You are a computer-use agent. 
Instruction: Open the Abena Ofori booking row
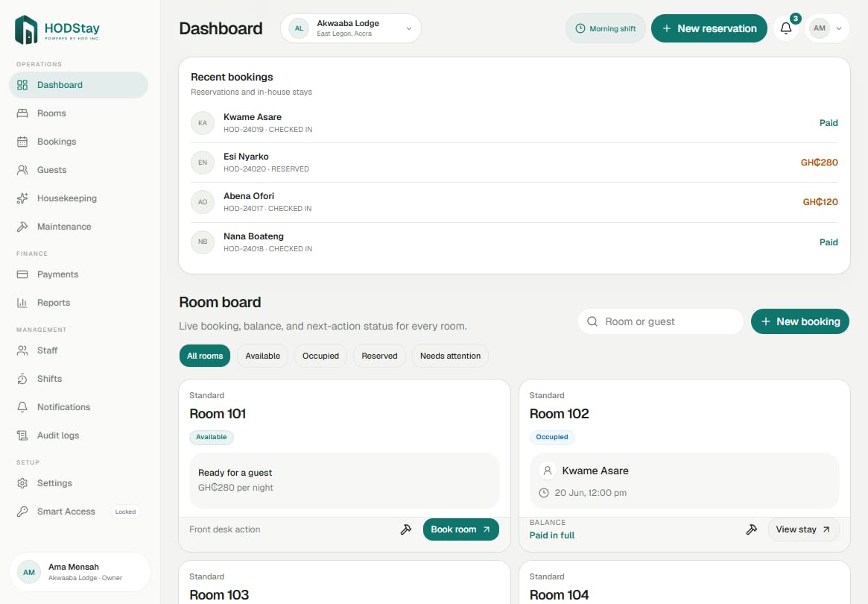point(513,202)
